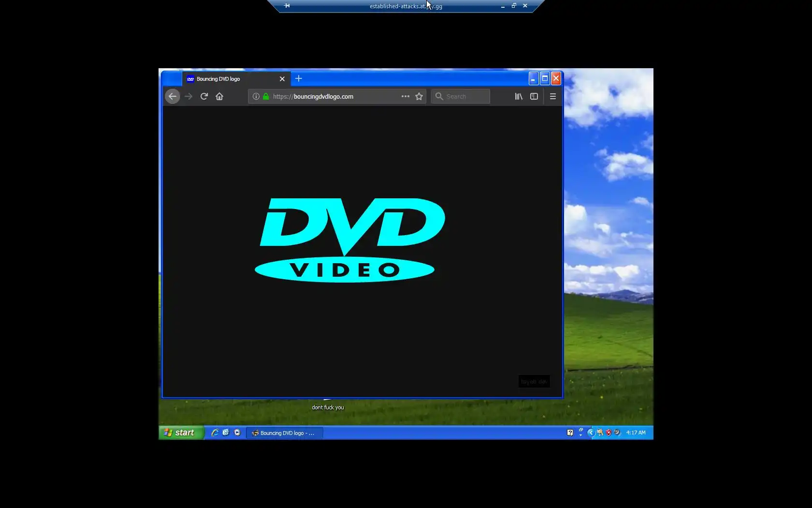Viewport: 812px width, 508px height.
Task: Close the Bouncing DVD logo tab
Action: [x=282, y=79]
